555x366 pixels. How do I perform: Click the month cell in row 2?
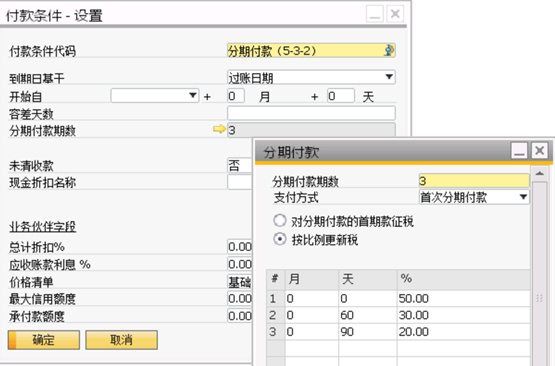tap(312, 315)
